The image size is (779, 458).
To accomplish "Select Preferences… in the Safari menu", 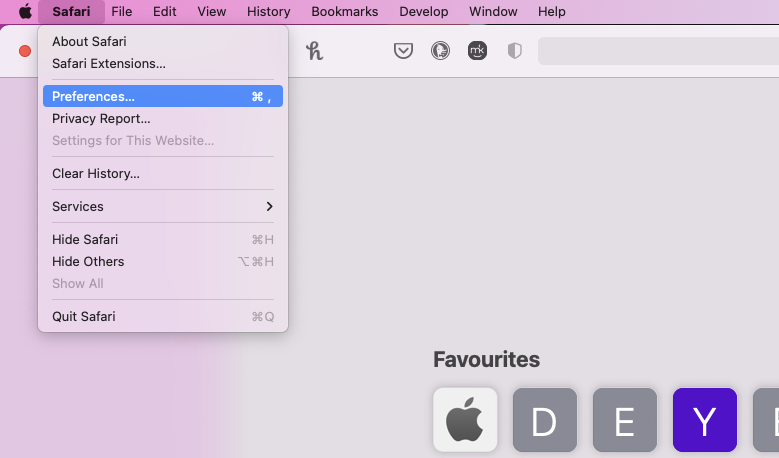I will point(163,96).
